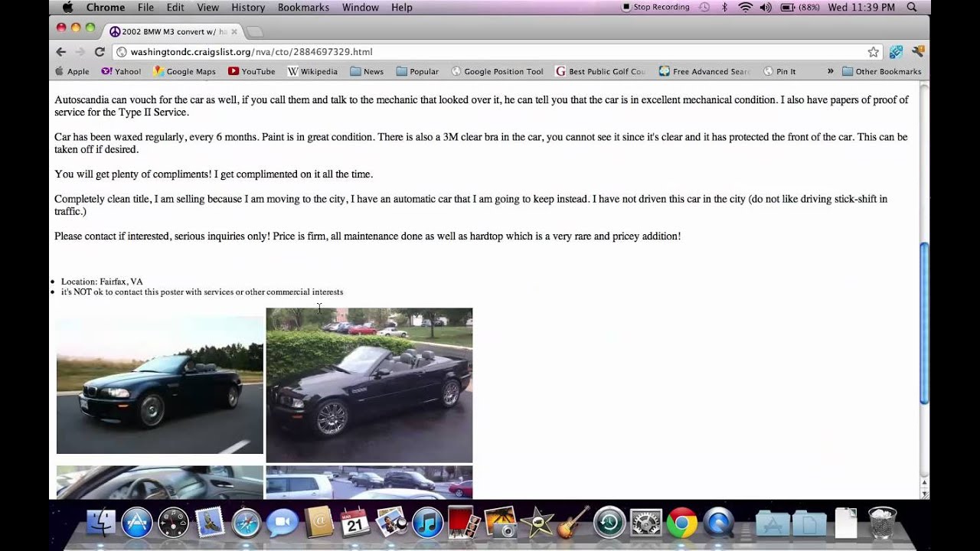Expand the Popular bookmarks folder
This screenshot has width=980, height=551.
[x=417, y=71]
